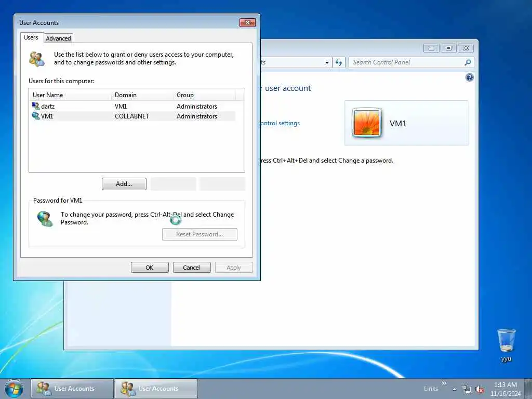The image size is (532, 399).
Task: Maximize the Control Panel window
Action: point(448,48)
